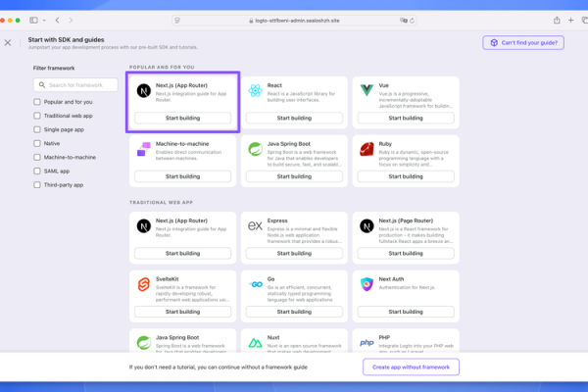This screenshot has height=392, width=588.
Task: Click the translate icon in the address bar
Action: click(x=404, y=21)
